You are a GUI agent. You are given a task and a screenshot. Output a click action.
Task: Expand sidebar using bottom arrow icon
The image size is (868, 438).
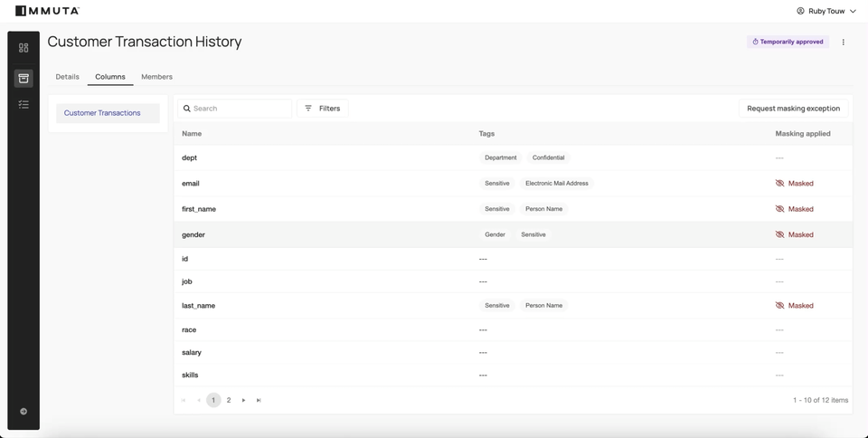point(24,411)
